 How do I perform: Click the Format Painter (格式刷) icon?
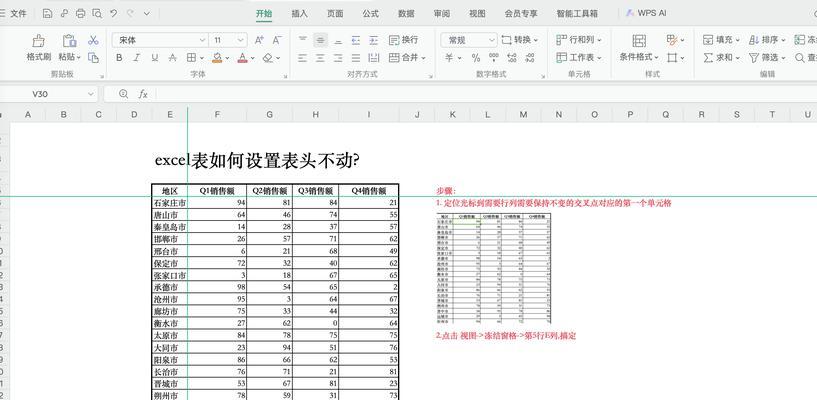tap(39, 41)
